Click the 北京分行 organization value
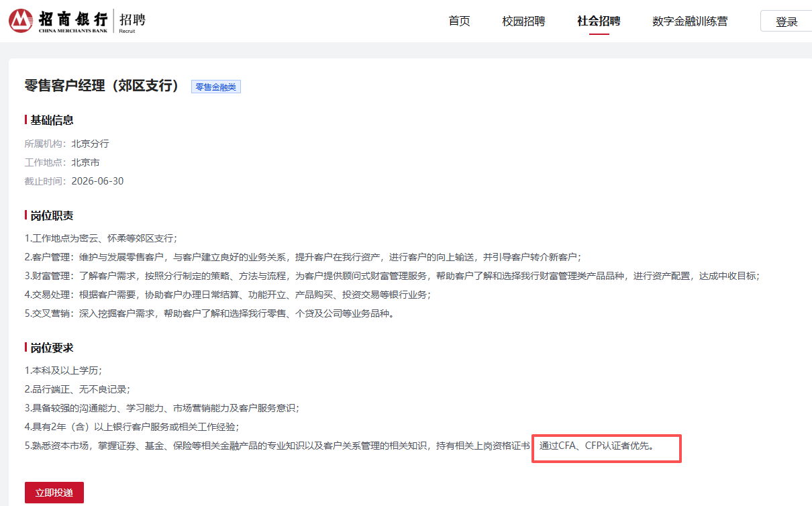The image size is (812, 506). [x=90, y=144]
